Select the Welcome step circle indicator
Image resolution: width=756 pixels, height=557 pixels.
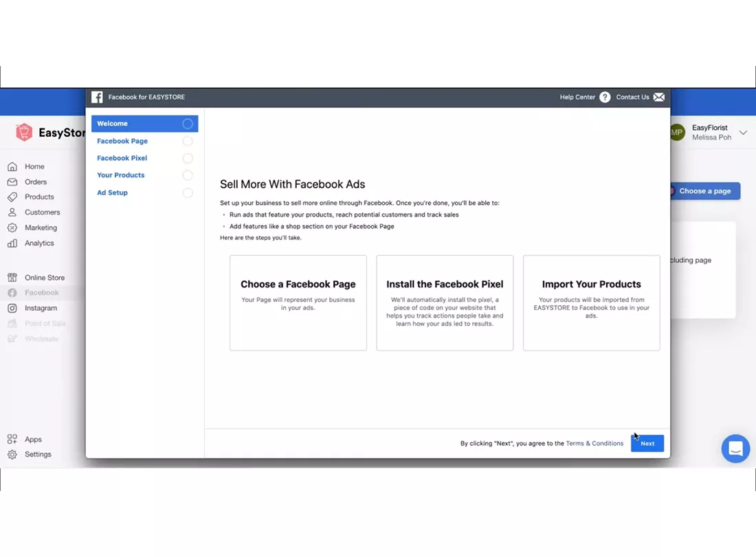[188, 124]
